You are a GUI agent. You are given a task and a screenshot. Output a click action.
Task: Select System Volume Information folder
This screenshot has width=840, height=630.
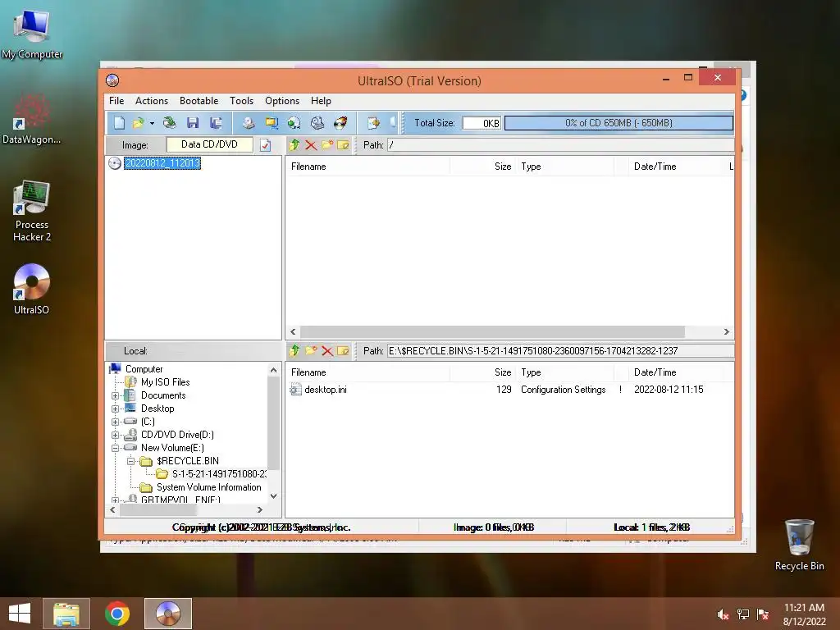pos(209,487)
